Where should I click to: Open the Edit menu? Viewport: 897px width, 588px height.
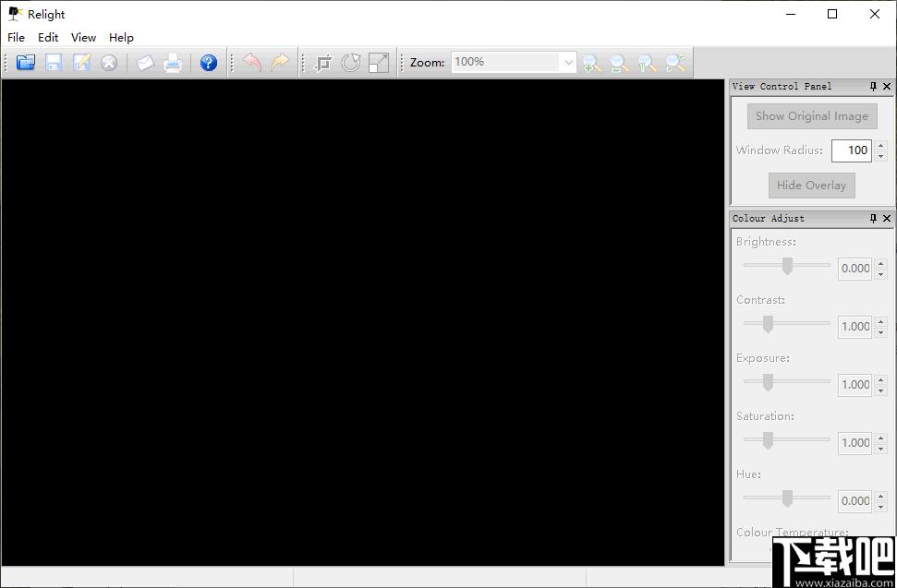point(48,38)
